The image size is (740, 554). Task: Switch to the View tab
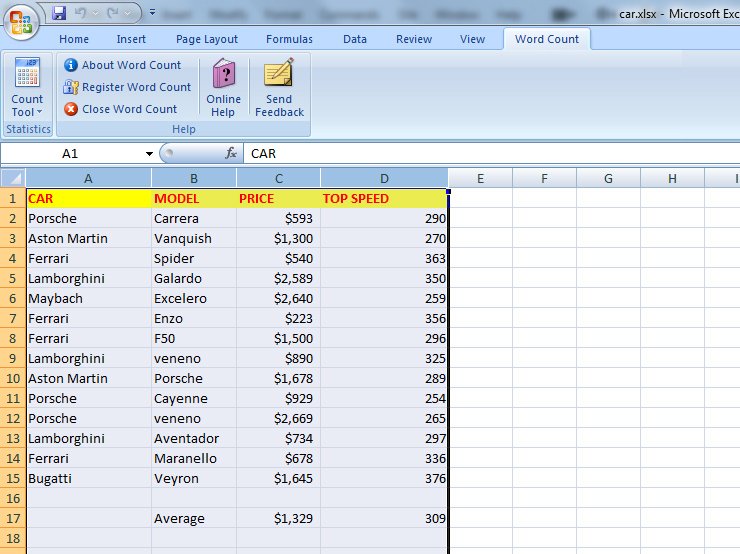472,39
